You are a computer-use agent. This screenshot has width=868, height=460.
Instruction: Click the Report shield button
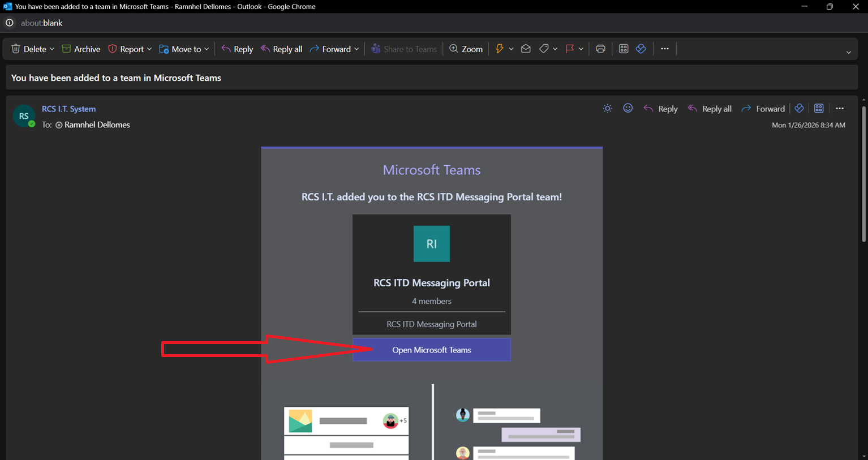[126, 49]
